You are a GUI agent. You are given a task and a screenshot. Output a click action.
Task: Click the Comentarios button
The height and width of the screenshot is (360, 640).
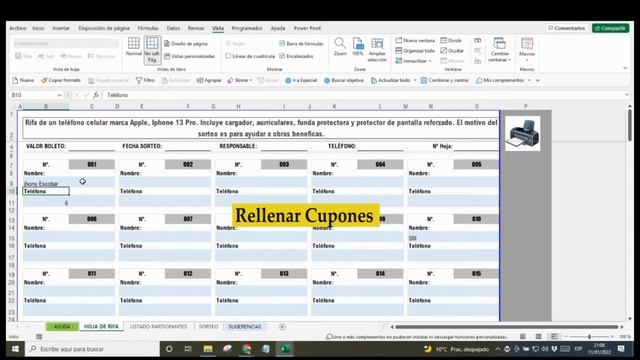pos(567,28)
